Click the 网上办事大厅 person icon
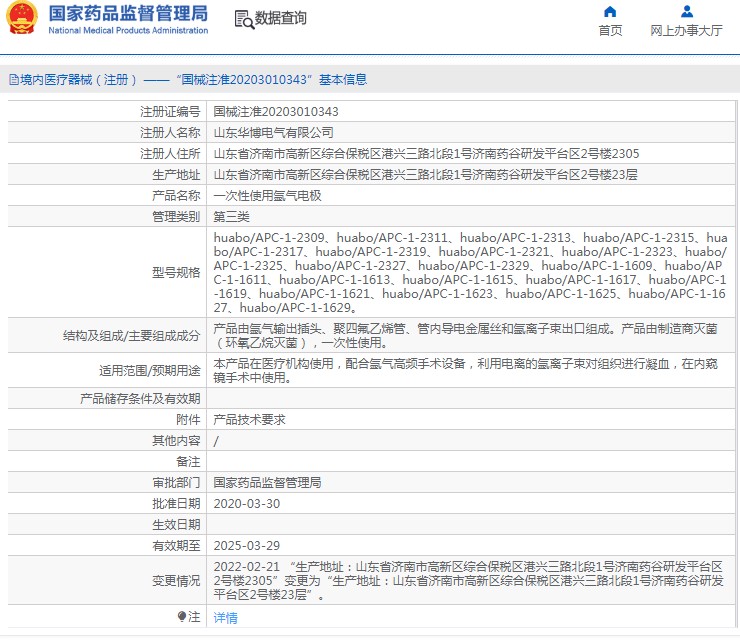740x641 pixels. coord(686,12)
